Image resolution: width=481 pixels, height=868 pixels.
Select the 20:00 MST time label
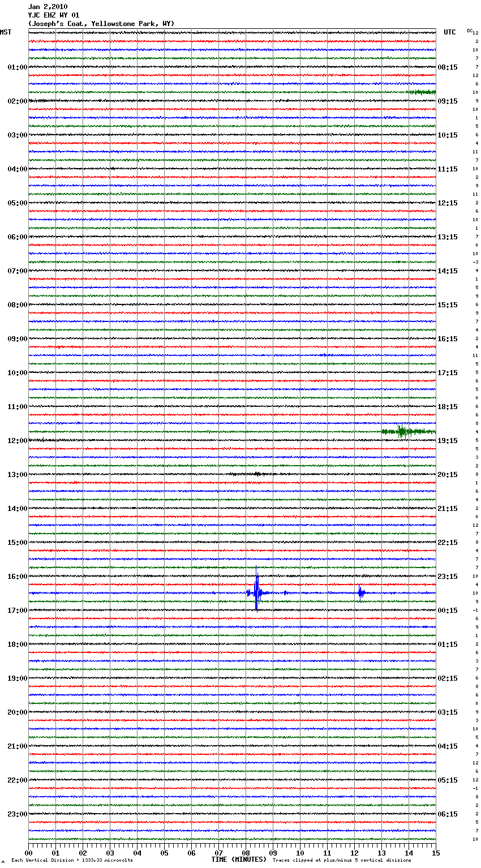(18, 712)
